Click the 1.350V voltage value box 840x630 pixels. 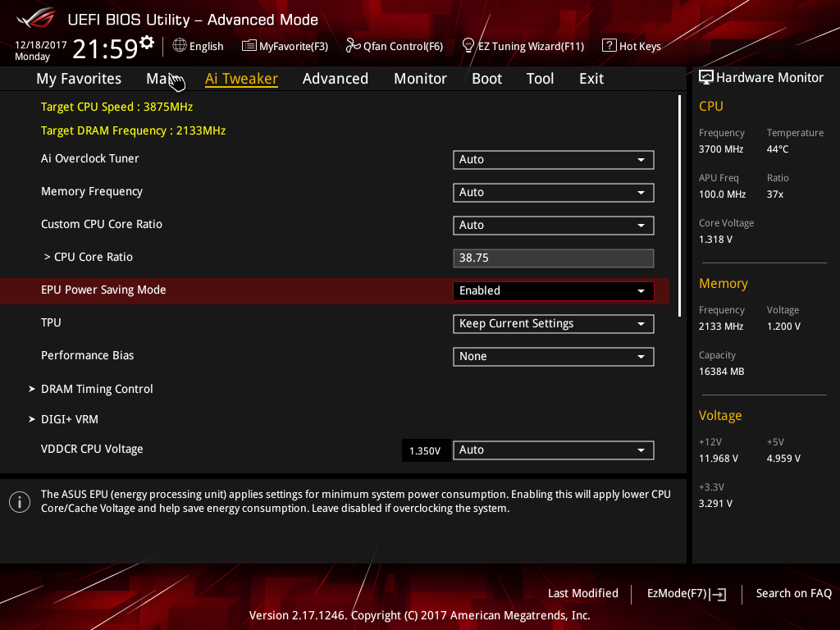[425, 450]
